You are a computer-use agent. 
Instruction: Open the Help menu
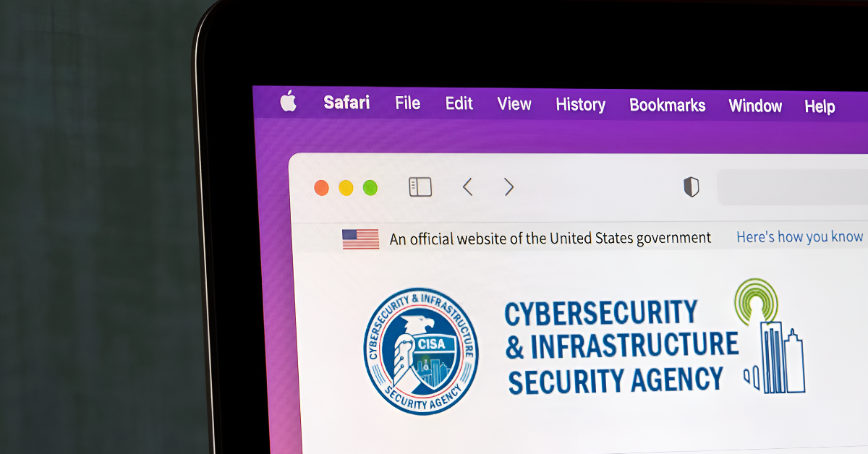820,106
